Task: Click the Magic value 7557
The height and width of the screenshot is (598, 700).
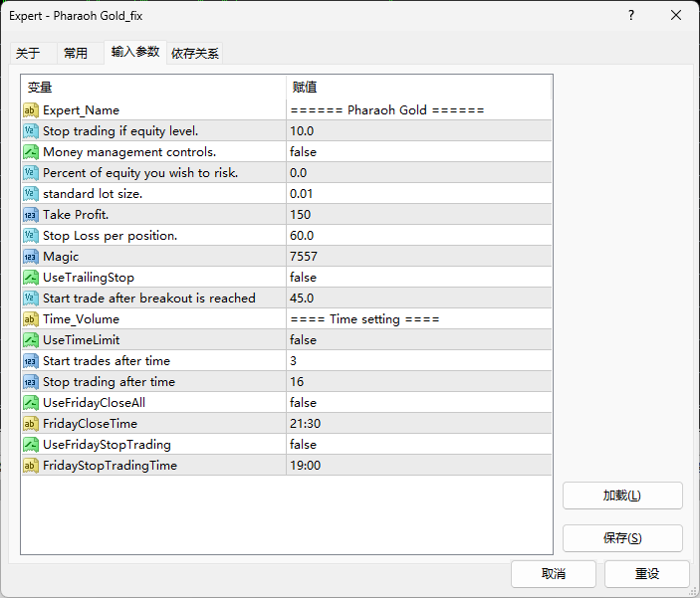Action: point(304,257)
